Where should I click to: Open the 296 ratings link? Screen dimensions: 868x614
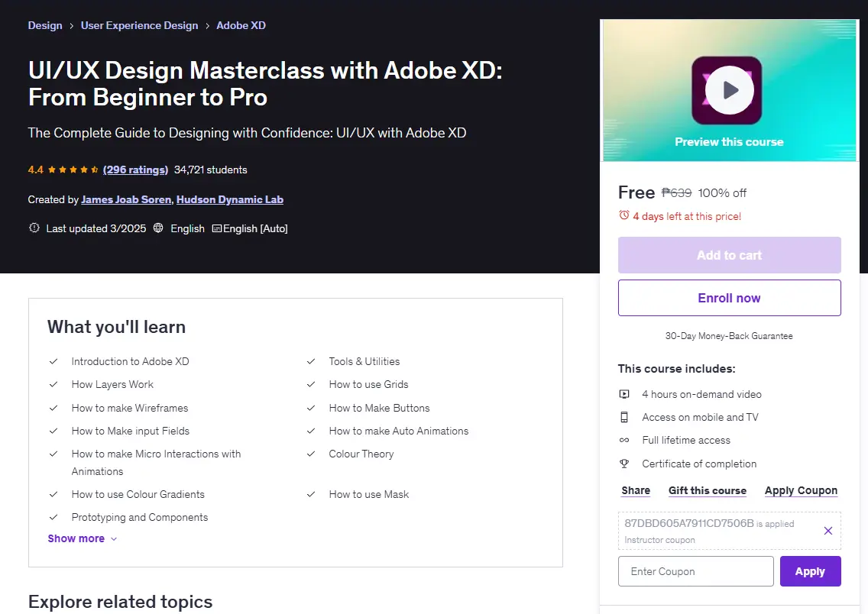point(136,170)
